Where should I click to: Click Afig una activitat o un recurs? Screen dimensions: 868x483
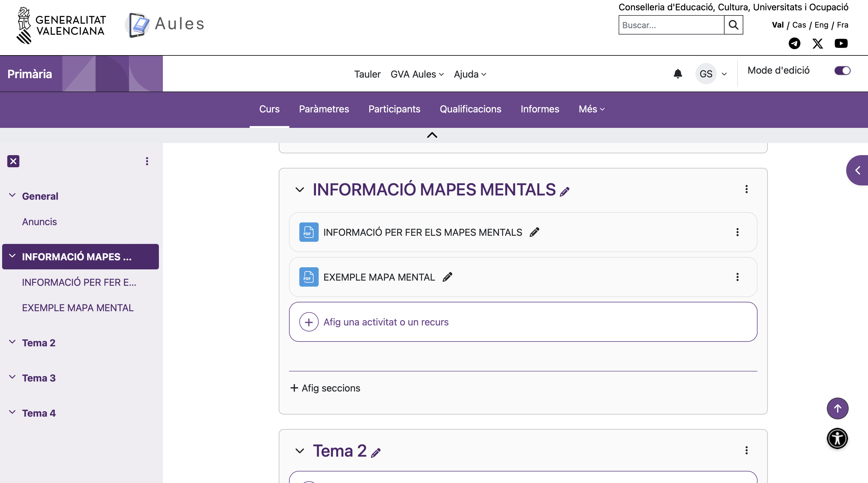point(386,322)
